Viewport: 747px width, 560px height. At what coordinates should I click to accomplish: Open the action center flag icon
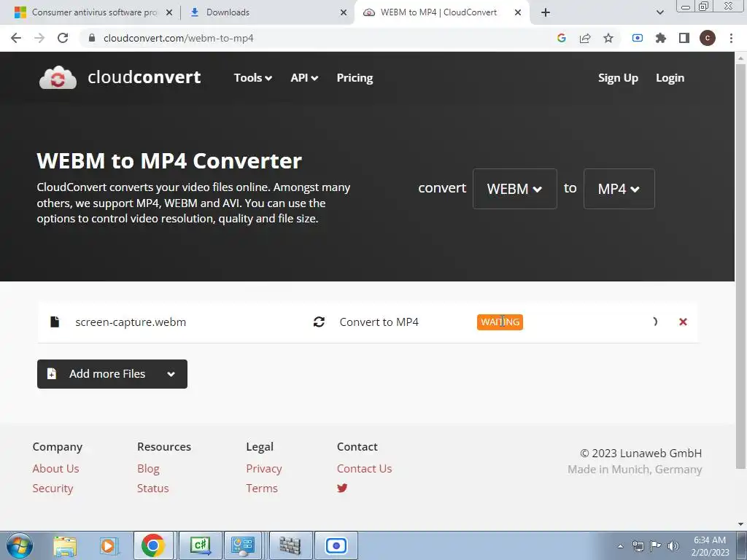(x=656, y=546)
